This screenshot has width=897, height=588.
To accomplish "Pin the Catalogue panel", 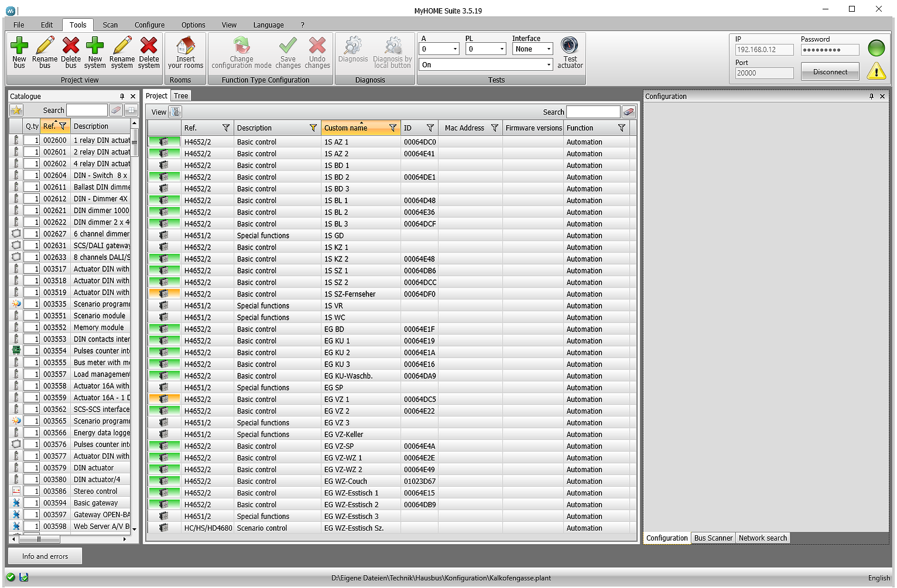I will coord(122,96).
